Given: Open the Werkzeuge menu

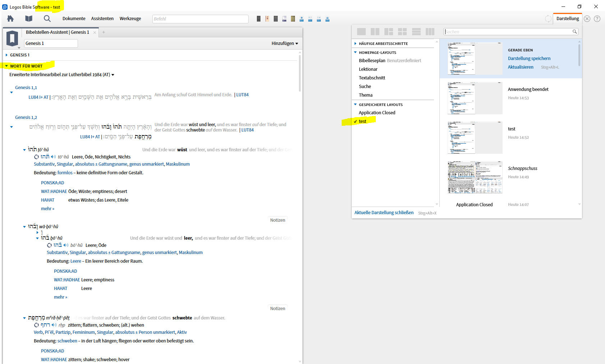Looking at the screenshot, I should (x=130, y=19).
